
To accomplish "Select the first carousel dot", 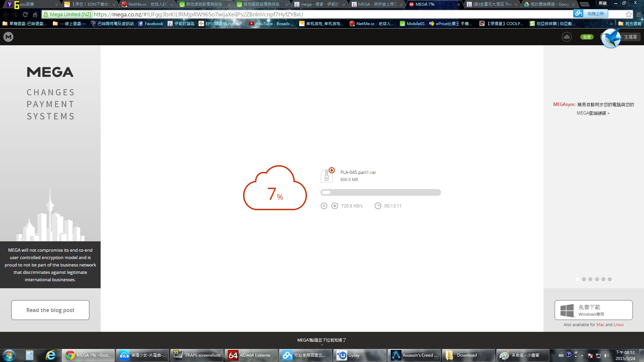I will click(x=578, y=279).
